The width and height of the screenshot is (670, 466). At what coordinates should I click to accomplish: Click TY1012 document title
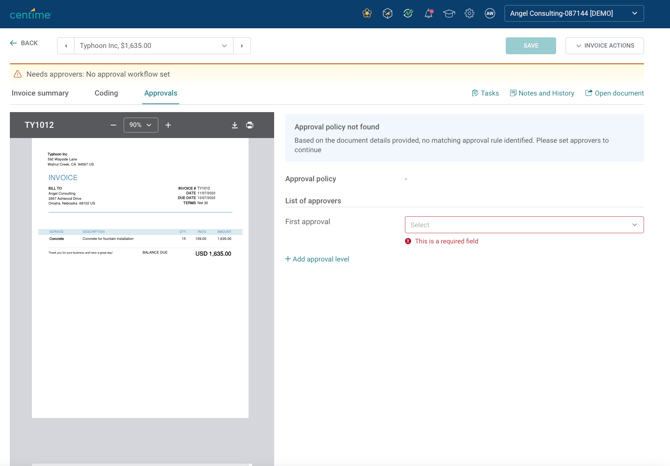(x=39, y=125)
